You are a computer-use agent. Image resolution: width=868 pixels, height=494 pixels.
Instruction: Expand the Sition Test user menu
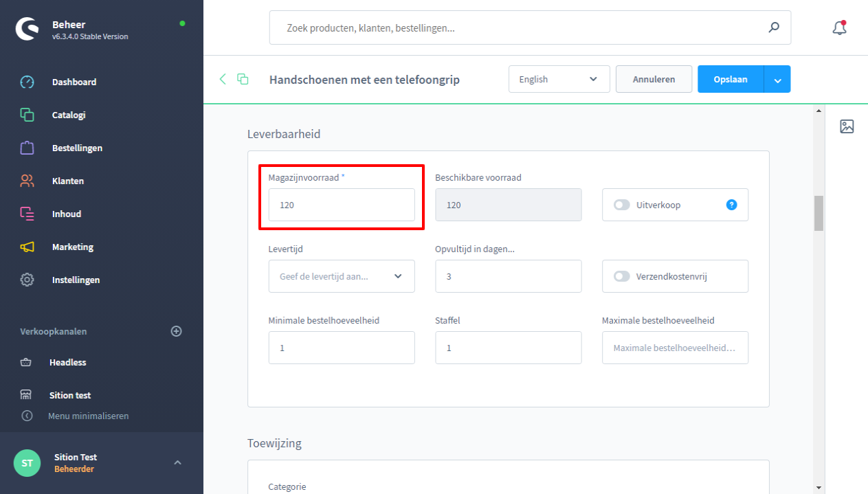[177, 462]
